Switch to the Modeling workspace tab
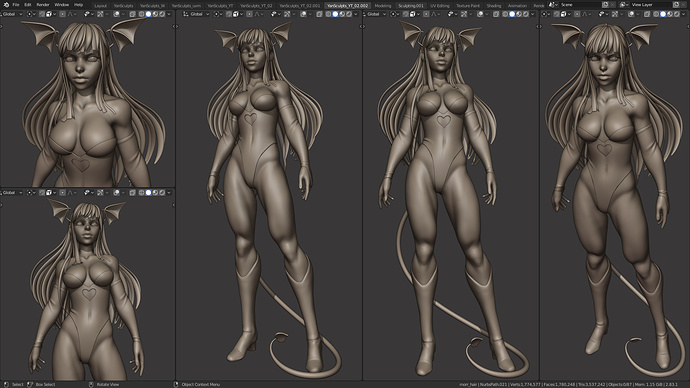This screenshot has width=690, height=388. pyautogui.click(x=382, y=6)
